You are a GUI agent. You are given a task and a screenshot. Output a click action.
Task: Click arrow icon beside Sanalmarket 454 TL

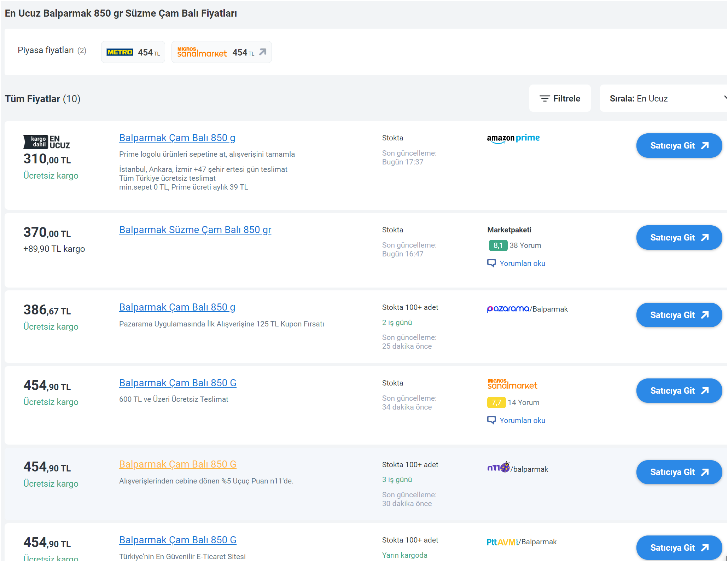point(263,52)
